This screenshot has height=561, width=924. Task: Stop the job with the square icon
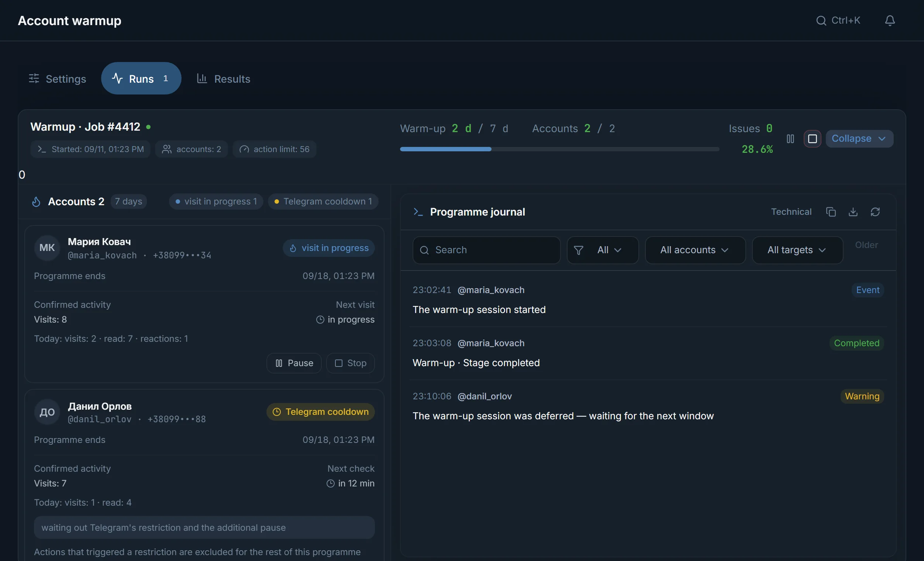point(812,139)
